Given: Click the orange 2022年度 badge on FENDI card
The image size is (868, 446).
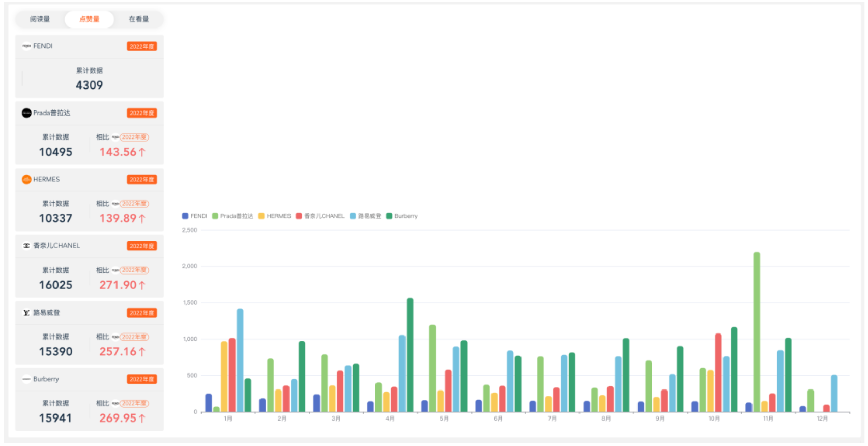Looking at the screenshot, I should click(142, 47).
